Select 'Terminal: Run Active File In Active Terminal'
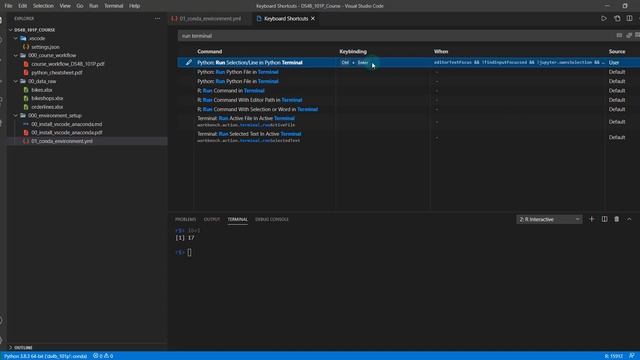The height and width of the screenshot is (360, 640). point(408,122)
